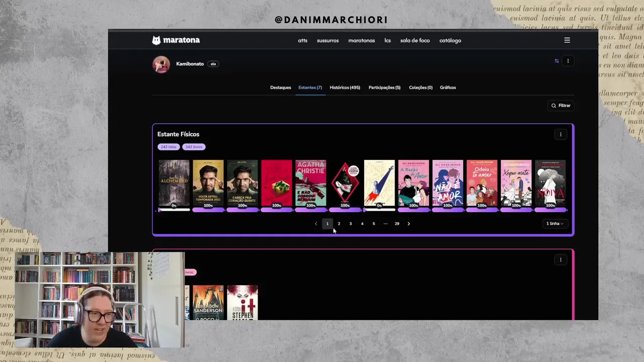Click the pagination ellipsis
644x362 pixels.
point(385,224)
